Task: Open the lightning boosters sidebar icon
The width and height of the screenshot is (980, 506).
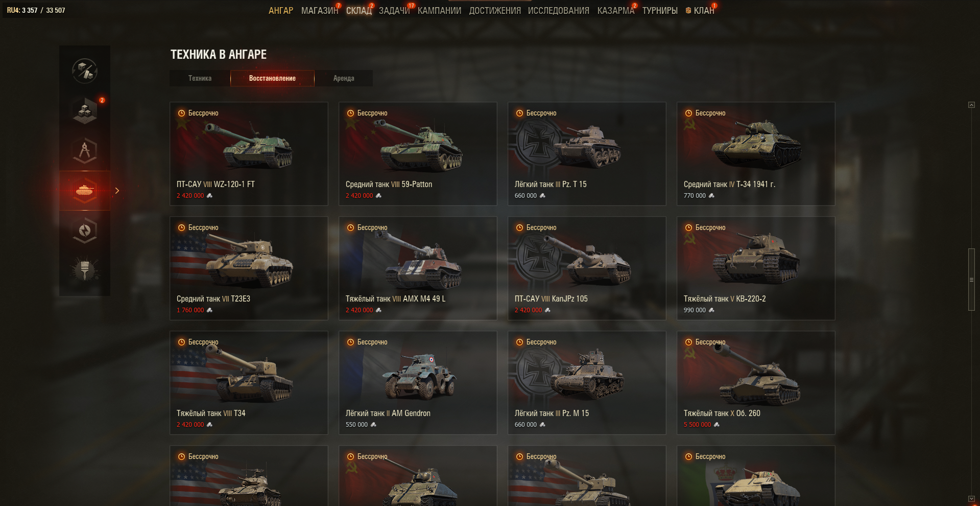Action: pyautogui.click(x=85, y=231)
